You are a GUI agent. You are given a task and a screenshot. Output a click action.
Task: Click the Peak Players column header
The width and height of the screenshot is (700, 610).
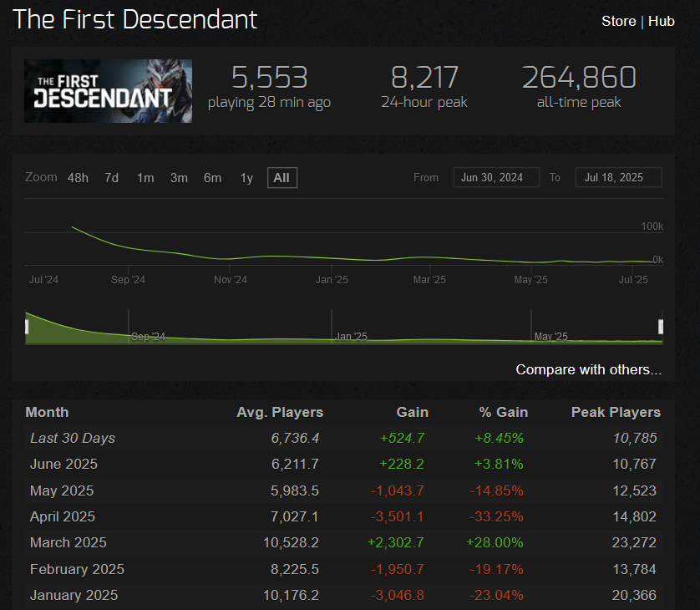click(616, 412)
